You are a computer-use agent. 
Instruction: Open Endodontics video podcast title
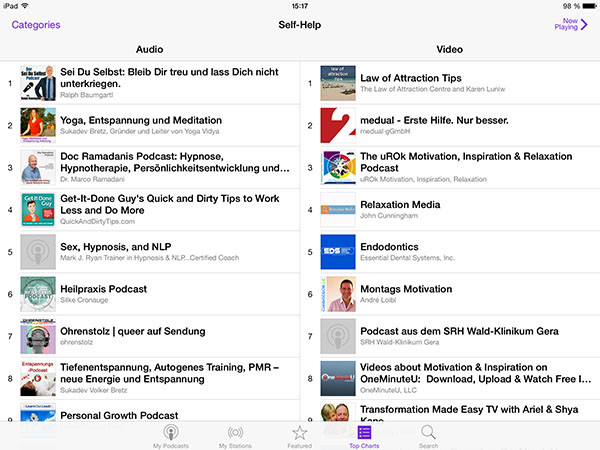click(x=389, y=247)
